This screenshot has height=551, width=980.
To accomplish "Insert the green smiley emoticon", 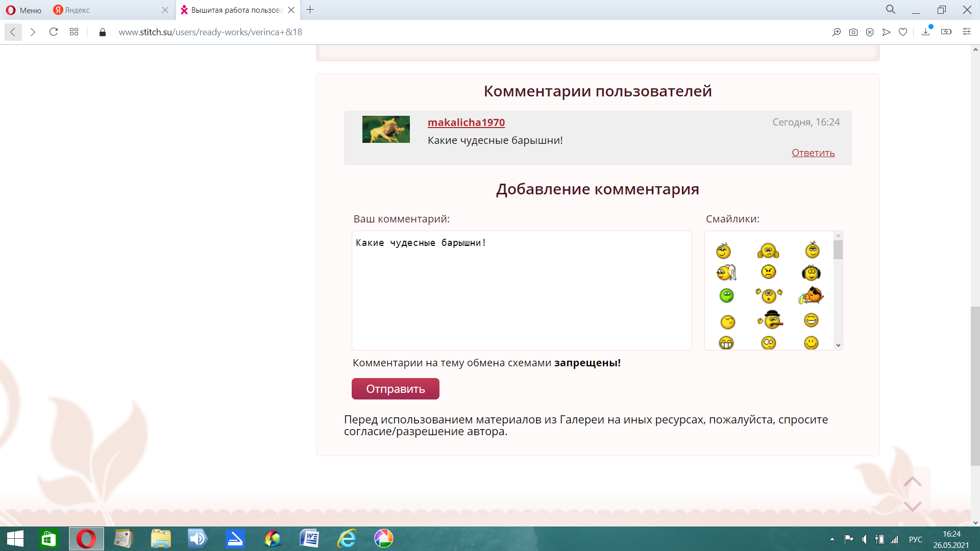I will click(726, 295).
